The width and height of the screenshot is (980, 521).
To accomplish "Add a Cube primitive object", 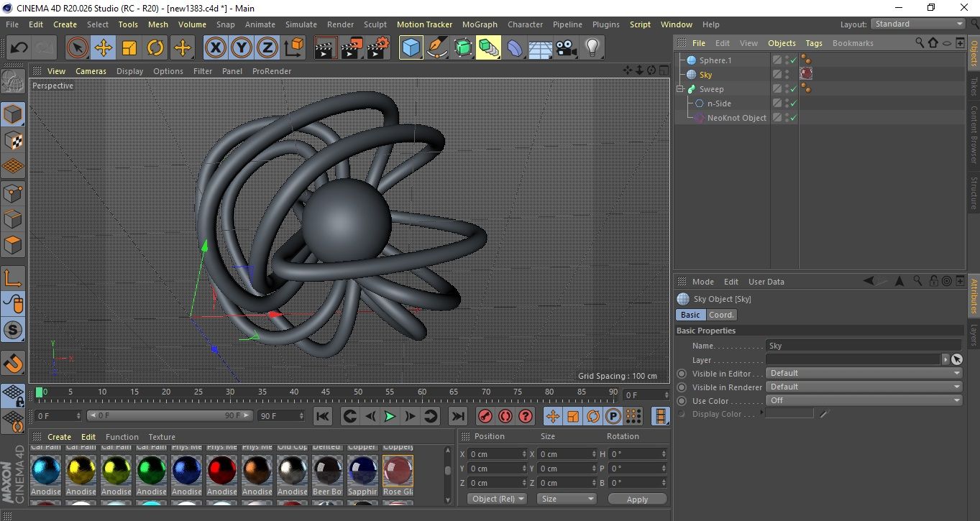I will coord(411,48).
